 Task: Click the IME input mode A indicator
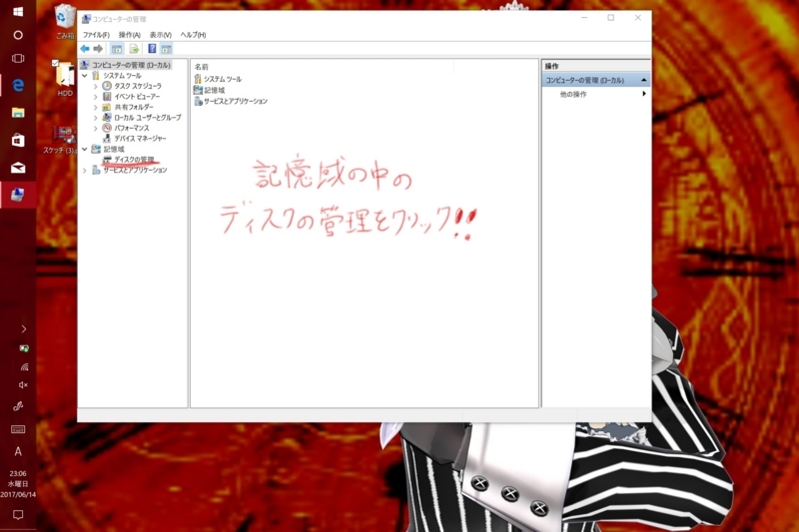coord(18,451)
